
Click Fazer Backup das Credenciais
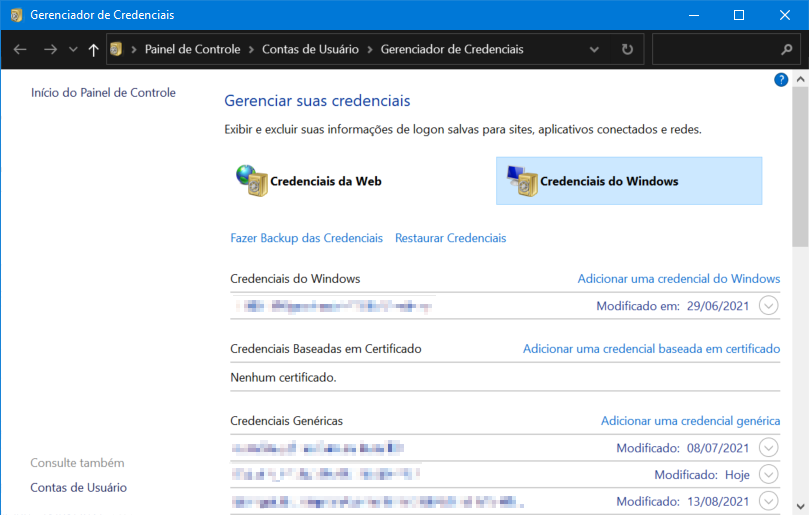(306, 238)
